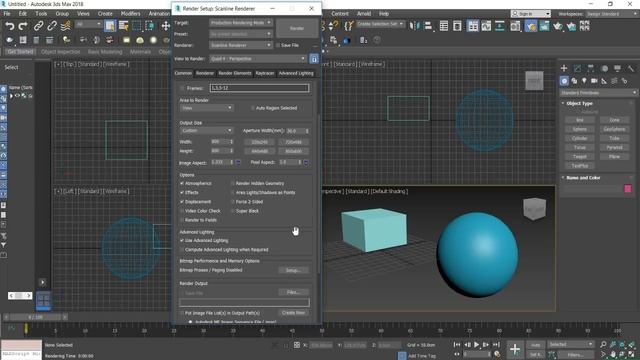Click the Create Now button
This screenshot has height=360, width=640.
[x=293, y=313]
